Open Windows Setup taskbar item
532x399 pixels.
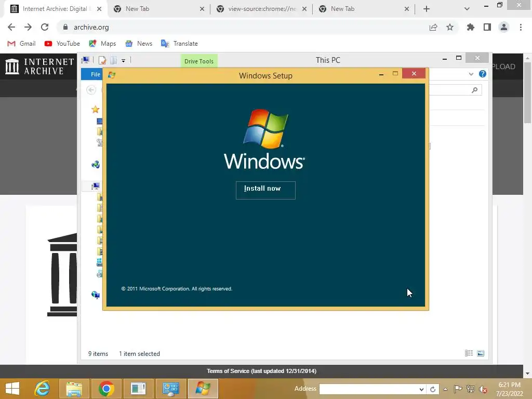(x=203, y=389)
